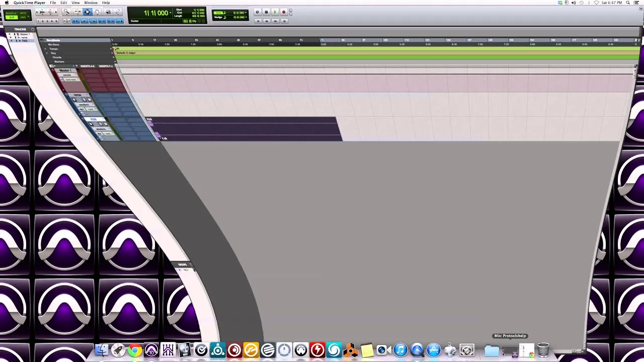Arm the Record transport button
Screen dimensions: 644x362
point(284,12)
